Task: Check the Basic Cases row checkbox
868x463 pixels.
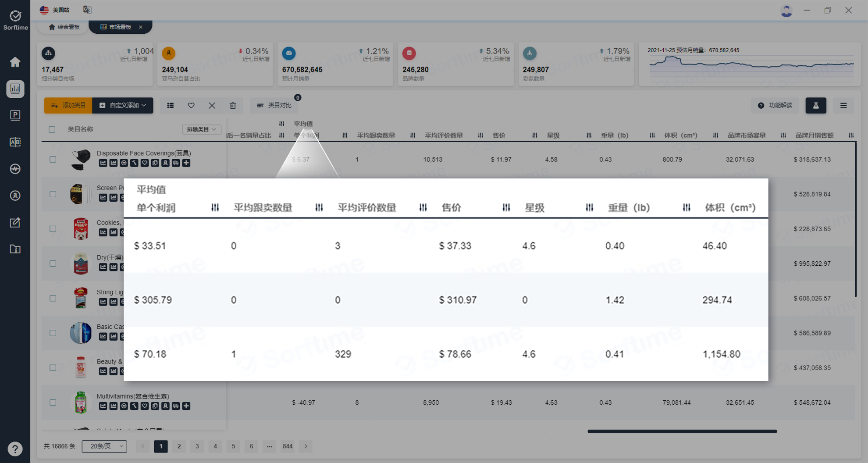Action: point(53,333)
